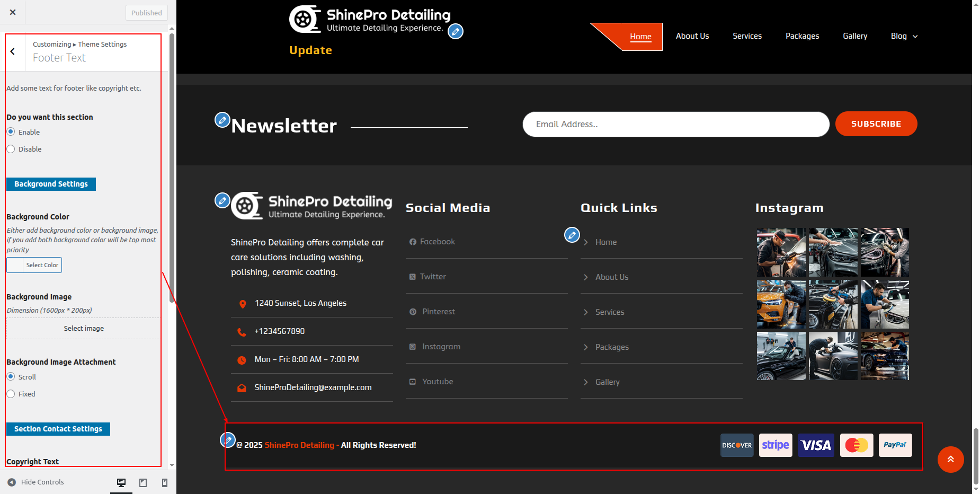Open the Services menu item
980x494 pixels.
[747, 36]
